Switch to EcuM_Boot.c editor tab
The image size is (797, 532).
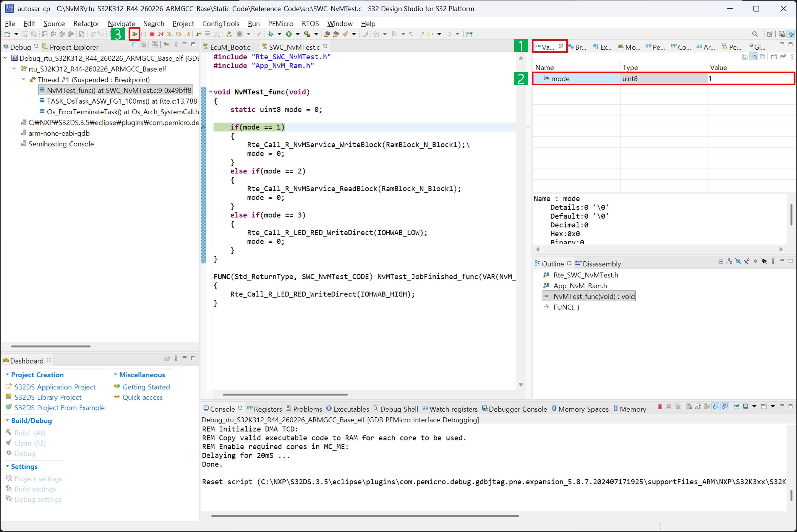point(227,47)
